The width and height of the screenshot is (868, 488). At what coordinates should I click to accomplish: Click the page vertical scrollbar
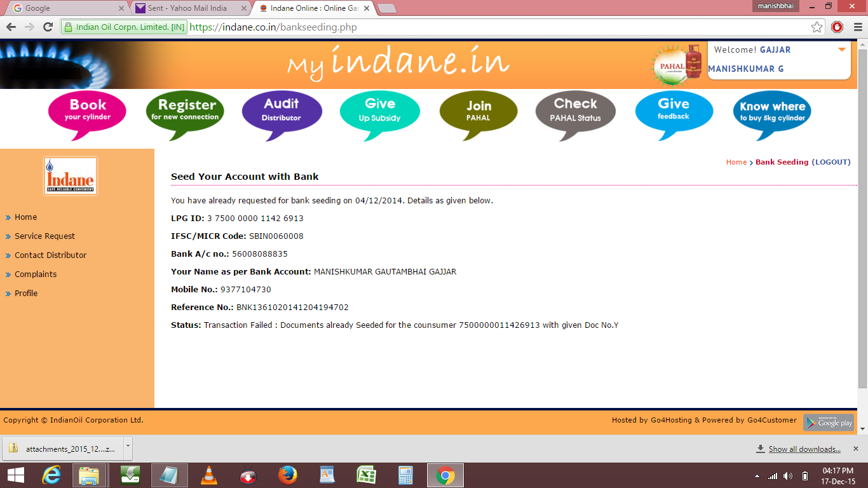(862, 222)
